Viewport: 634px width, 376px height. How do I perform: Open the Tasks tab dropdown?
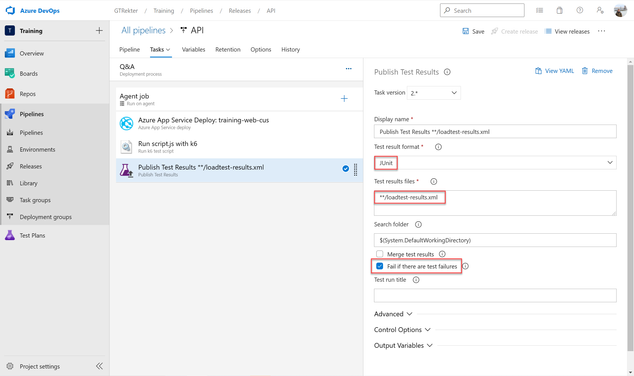(x=161, y=49)
